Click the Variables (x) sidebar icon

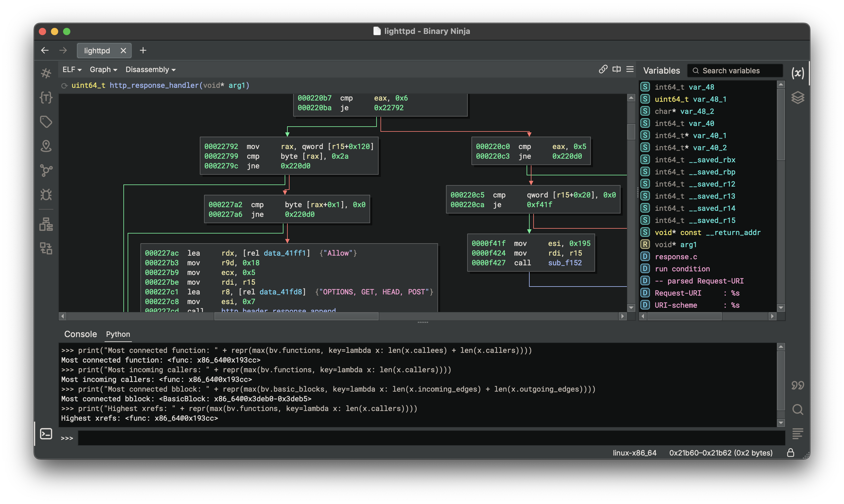pyautogui.click(x=797, y=73)
